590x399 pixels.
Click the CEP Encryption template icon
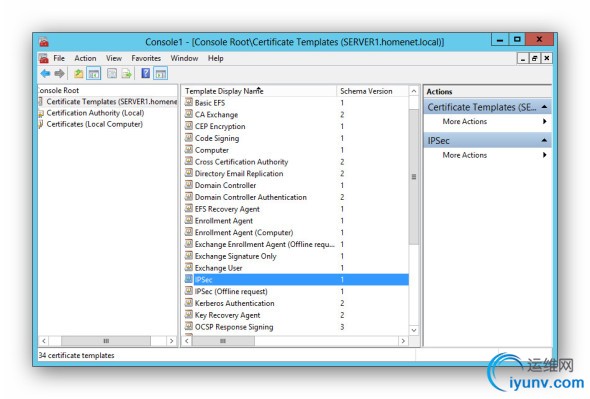pos(189,126)
